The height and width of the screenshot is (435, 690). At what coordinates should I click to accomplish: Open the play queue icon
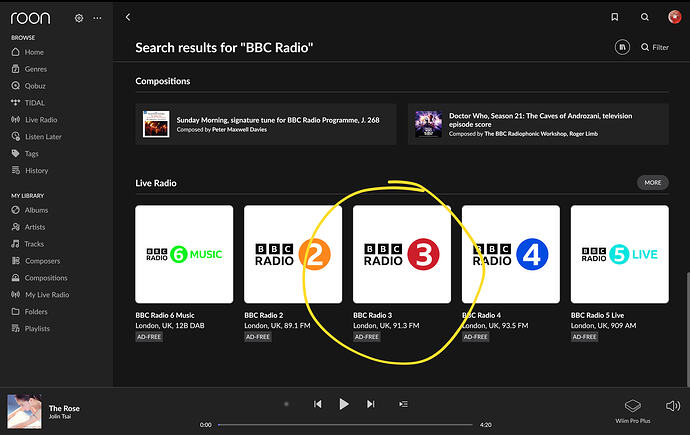click(x=403, y=404)
